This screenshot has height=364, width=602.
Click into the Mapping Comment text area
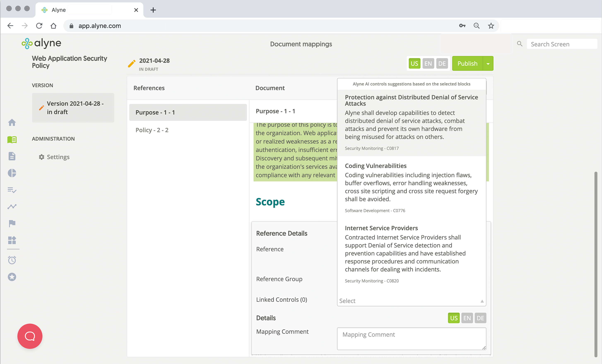pyautogui.click(x=411, y=338)
